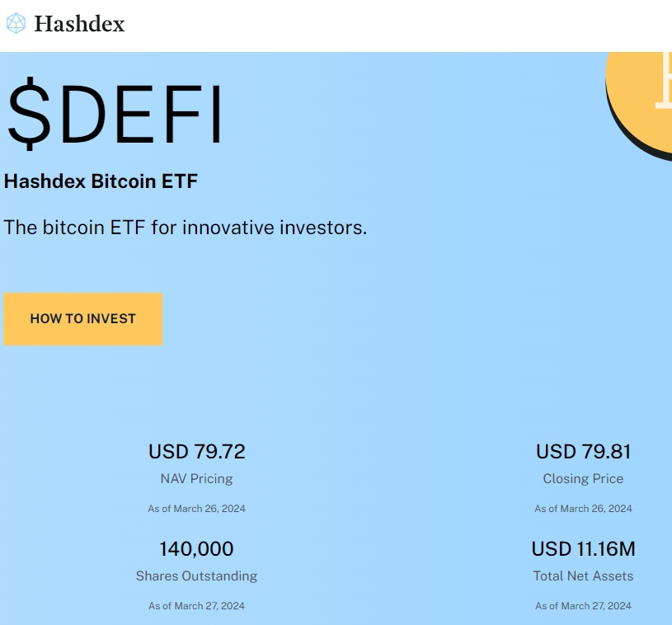Click the NAV Pricing label
The height and width of the screenshot is (625, 672).
196,479
